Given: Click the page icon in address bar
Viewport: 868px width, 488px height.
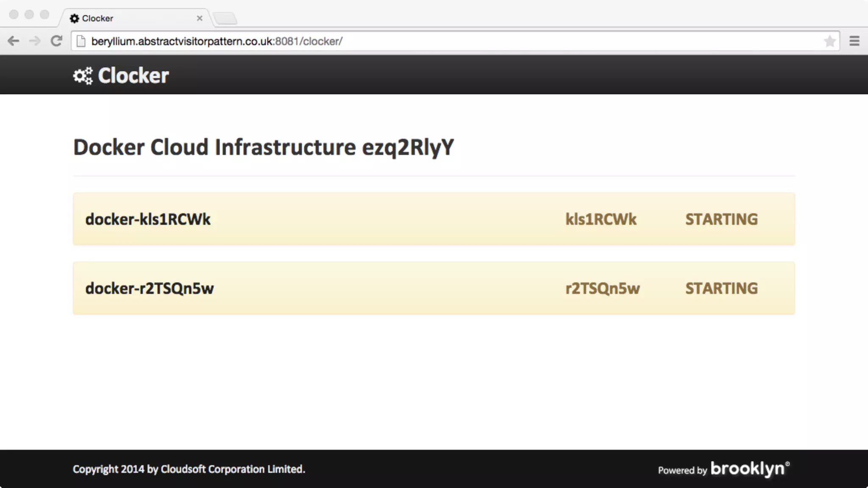Looking at the screenshot, I should (x=81, y=41).
